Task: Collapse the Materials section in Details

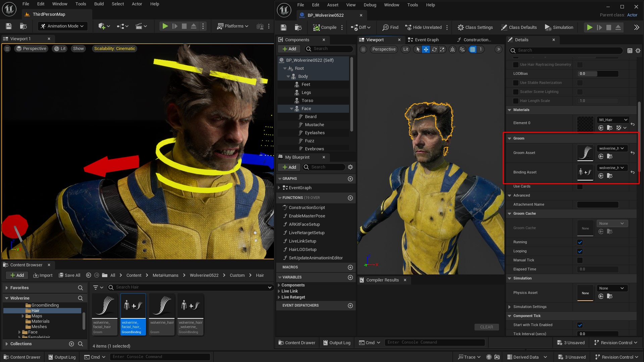Action: 509,110
